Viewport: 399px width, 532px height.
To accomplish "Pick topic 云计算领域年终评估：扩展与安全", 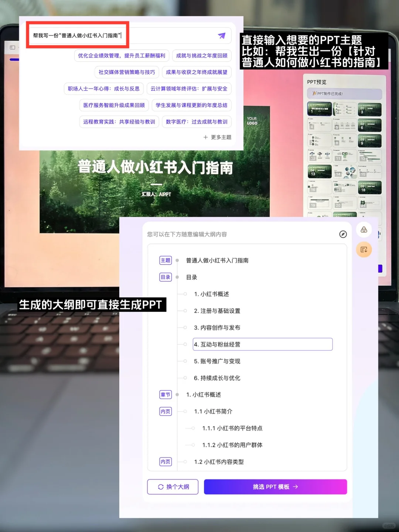I will pyautogui.click(x=189, y=89).
